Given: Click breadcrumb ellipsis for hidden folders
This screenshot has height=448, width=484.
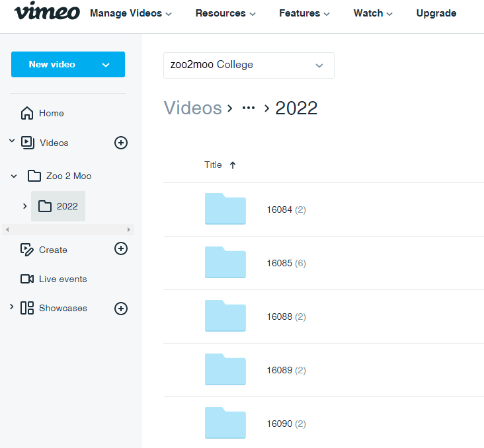Looking at the screenshot, I should [x=249, y=108].
